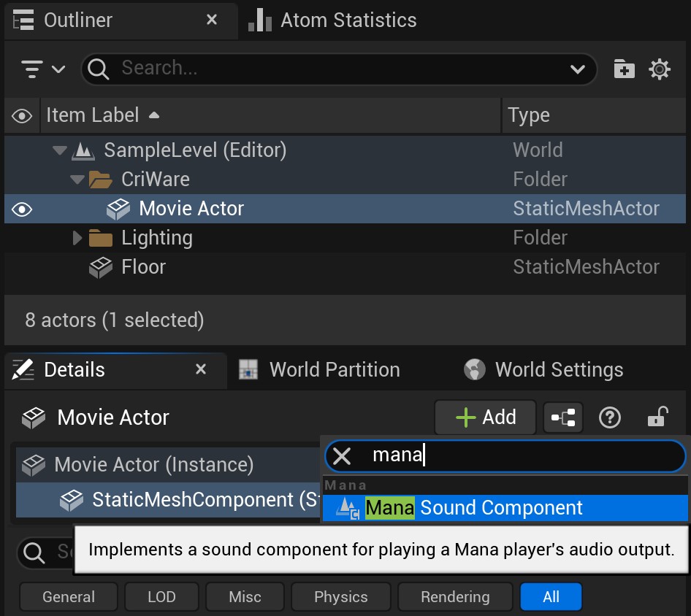Open the Outliner settings gear

659,69
